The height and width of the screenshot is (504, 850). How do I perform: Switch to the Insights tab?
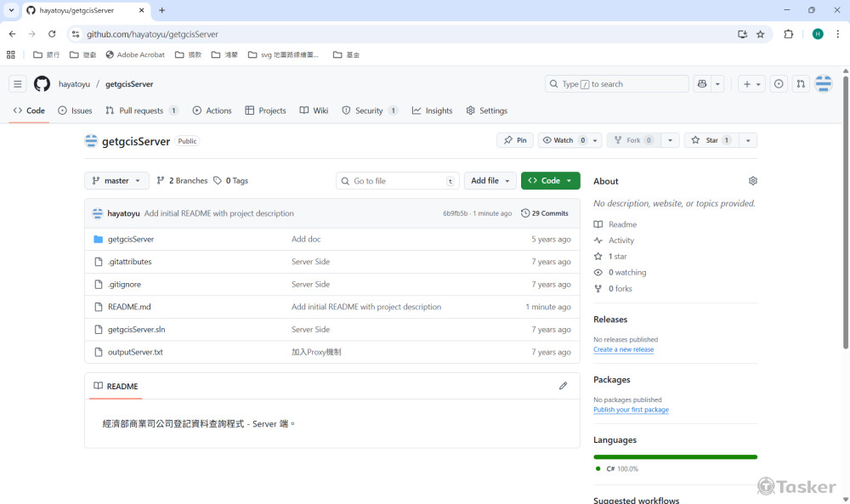coord(433,110)
